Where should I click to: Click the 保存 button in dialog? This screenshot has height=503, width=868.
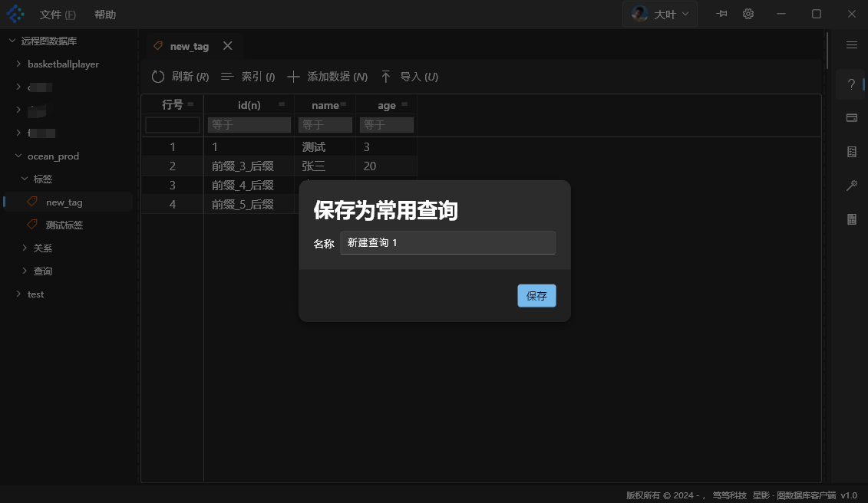click(x=536, y=295)
